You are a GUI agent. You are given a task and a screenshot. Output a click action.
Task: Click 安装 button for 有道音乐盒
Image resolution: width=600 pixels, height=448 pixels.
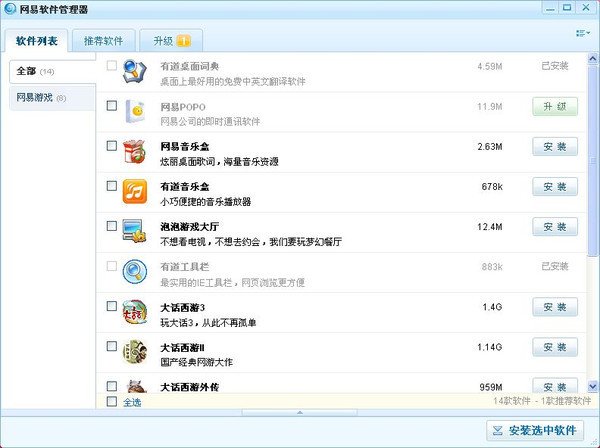coord(555,187)
